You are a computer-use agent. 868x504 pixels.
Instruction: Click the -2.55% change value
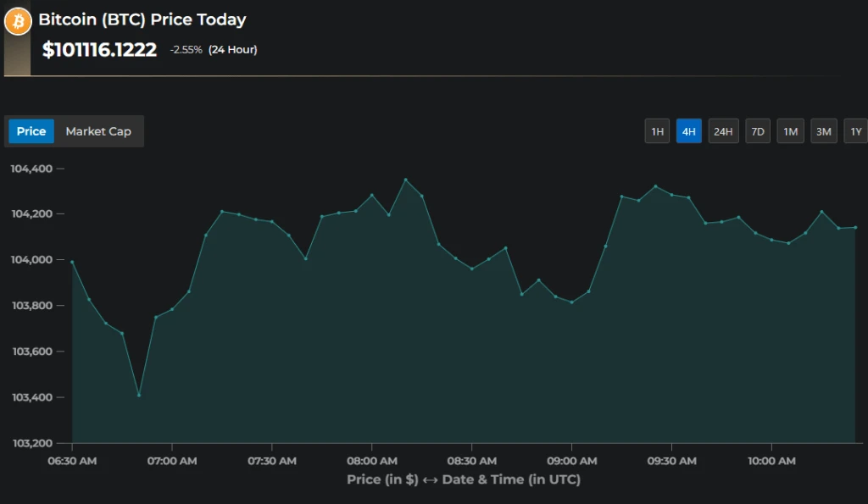coord(186,50)
